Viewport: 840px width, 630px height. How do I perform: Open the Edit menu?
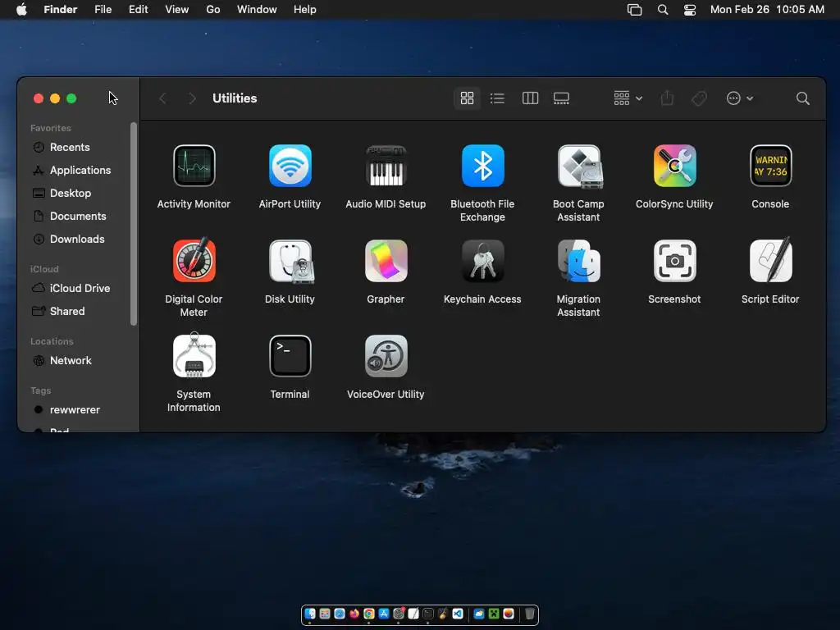pos(138,10)
